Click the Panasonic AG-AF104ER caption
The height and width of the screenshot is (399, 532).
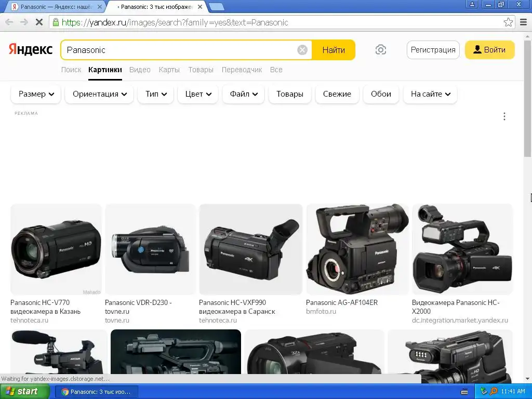coord(342,302)
